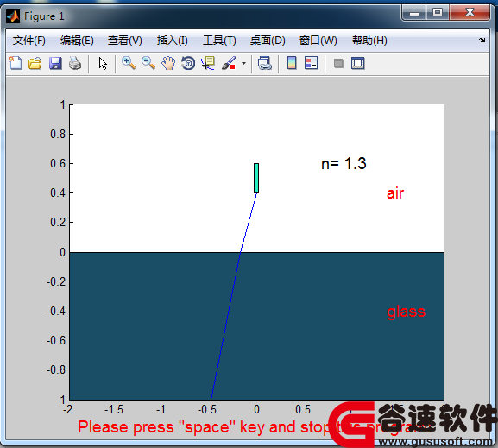The height and width of the screenshot is (448, 498).
Task: Toggle the Brush data tool
Action: [x=229, y=63]
